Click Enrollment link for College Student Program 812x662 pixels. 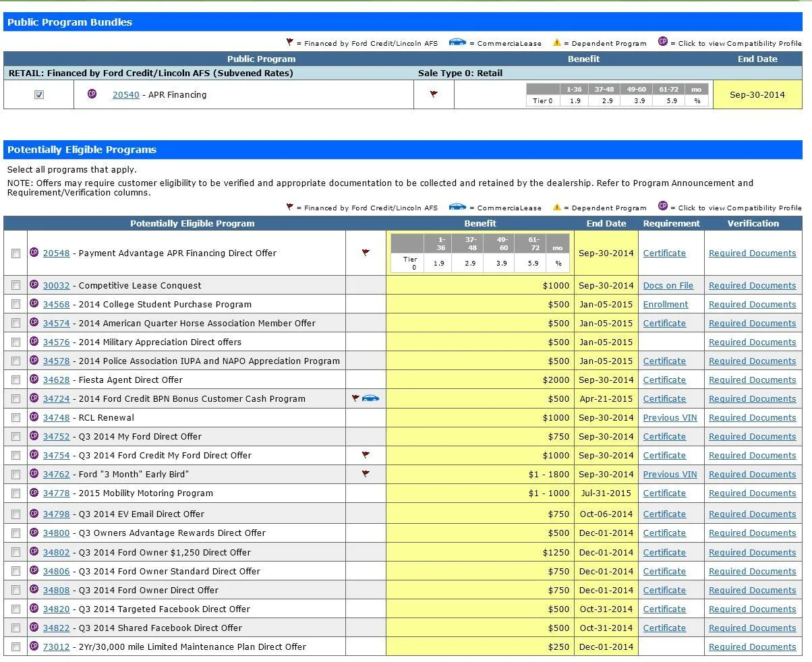[665, 304]
